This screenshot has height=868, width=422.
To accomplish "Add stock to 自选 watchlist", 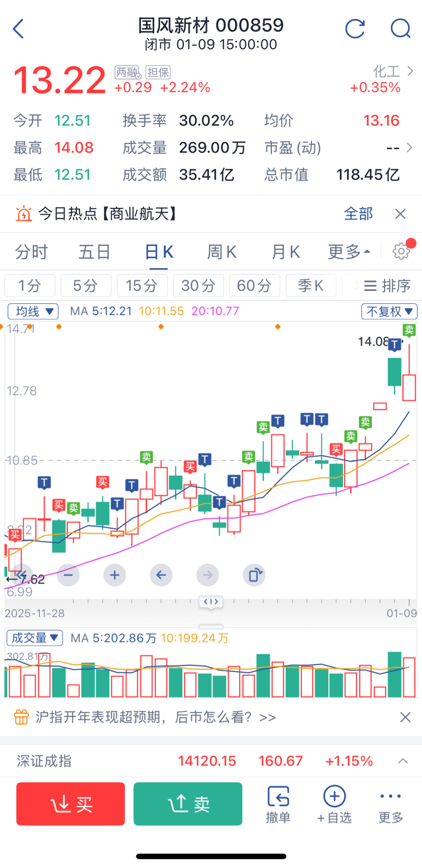I will tap(334, 804).
